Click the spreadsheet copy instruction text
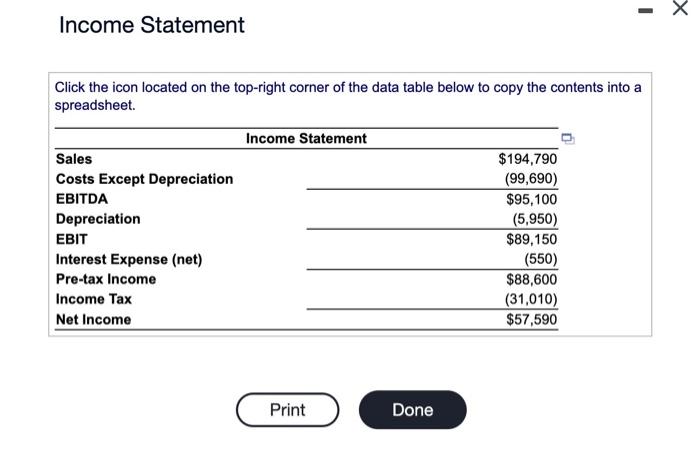700x453 pixels. pyautogui.click(x=348, y=96)
